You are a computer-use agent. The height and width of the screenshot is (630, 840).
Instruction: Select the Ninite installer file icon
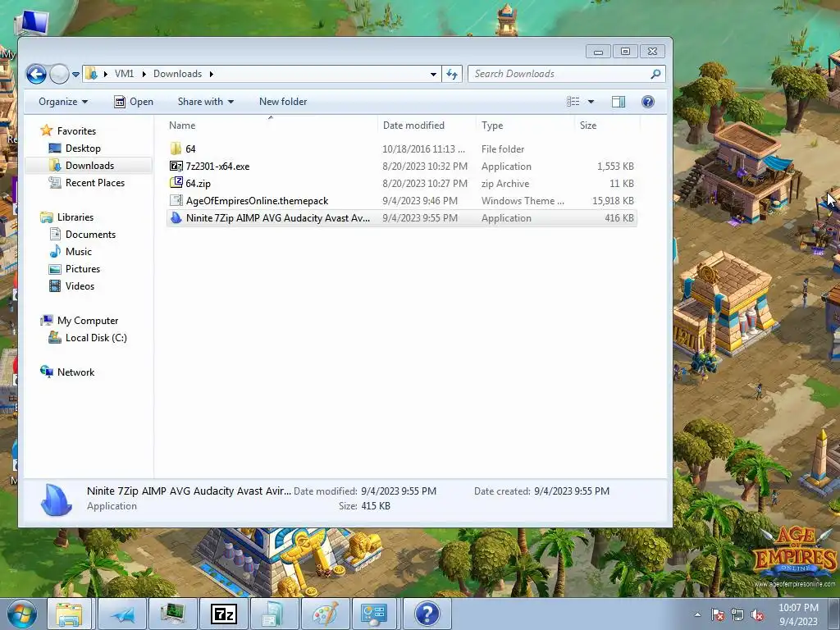coord(176,217)
